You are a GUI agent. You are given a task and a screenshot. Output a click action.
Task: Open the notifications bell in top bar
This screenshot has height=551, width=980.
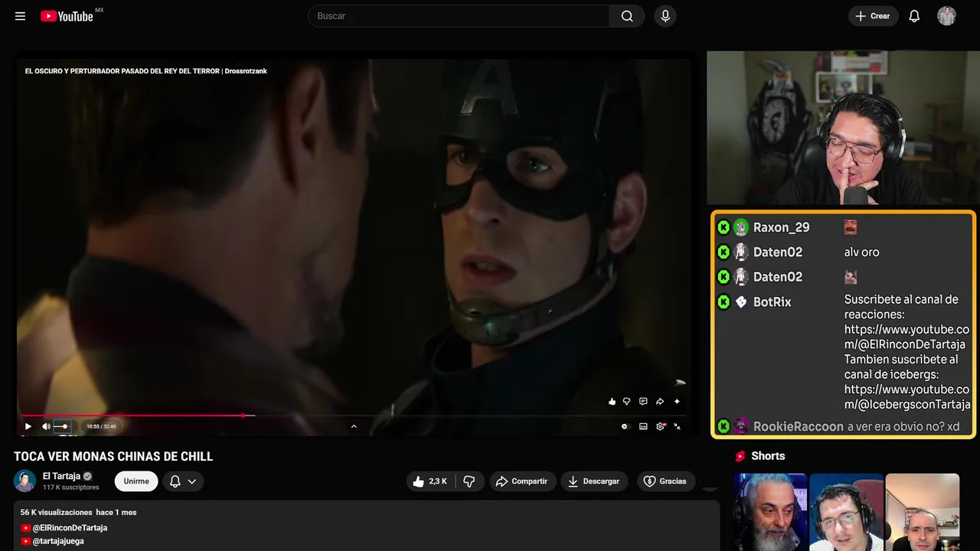tap(914, 16)
